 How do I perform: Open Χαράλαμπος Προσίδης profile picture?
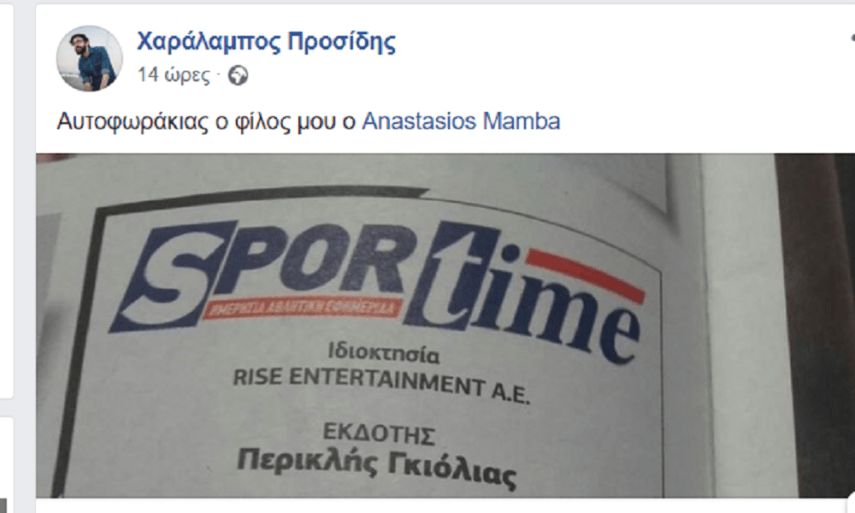click(x=89, y=58)
